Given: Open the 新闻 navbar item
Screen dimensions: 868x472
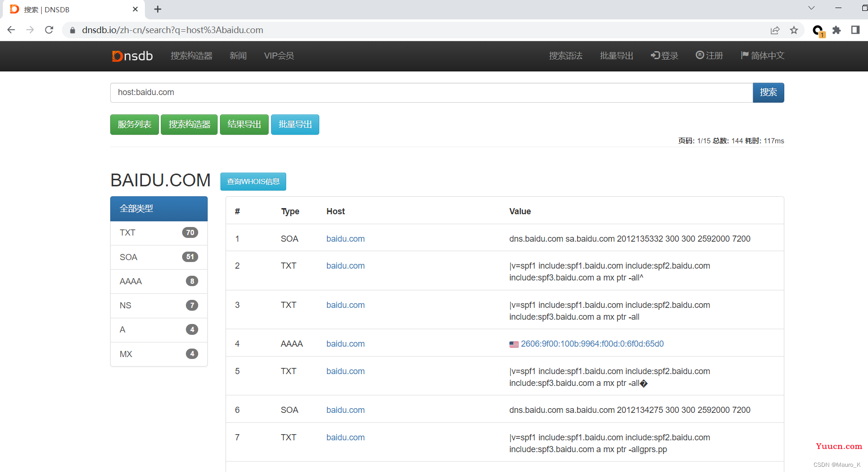Looking at the screenshot, I should tap(238, 56).
